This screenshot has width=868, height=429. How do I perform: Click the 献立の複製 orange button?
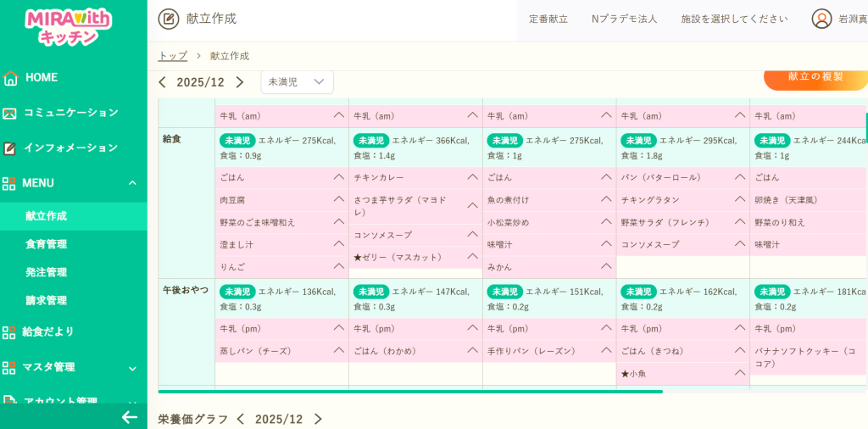(815, 78)
